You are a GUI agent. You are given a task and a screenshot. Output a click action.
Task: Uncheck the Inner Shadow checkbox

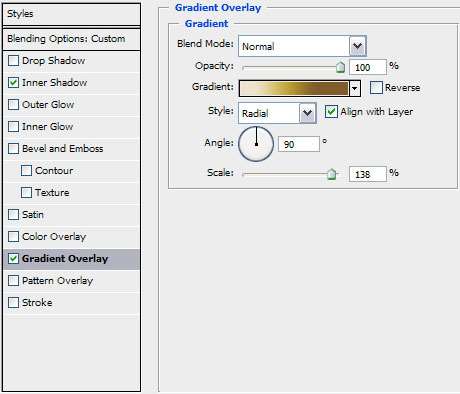click(x=13, y=83)
